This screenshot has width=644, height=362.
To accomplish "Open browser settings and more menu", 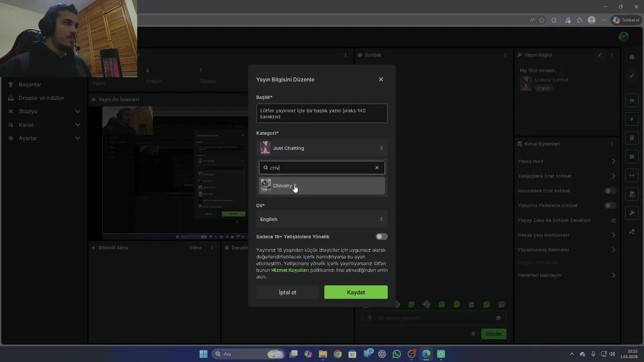I will (x=604, y=20).
